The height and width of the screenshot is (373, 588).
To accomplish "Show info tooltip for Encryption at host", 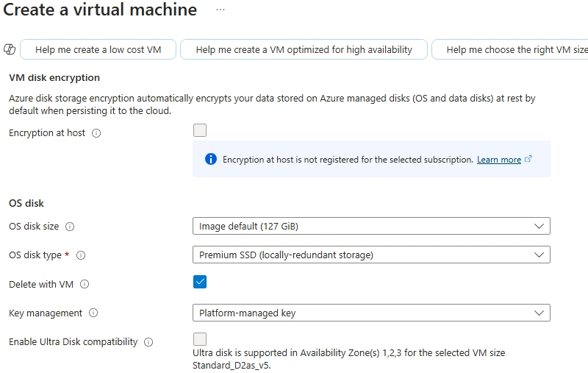I will coord(96,133).
